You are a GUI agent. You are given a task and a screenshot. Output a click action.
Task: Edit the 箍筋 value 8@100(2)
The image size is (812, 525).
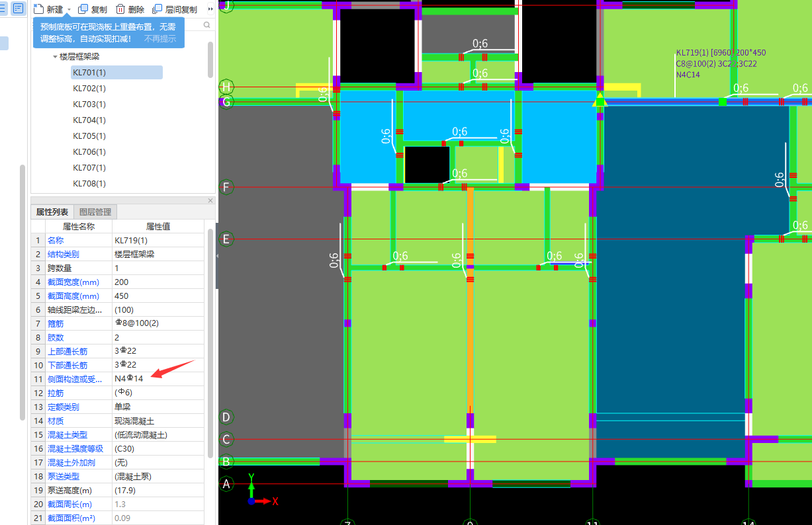coord(158,323)
